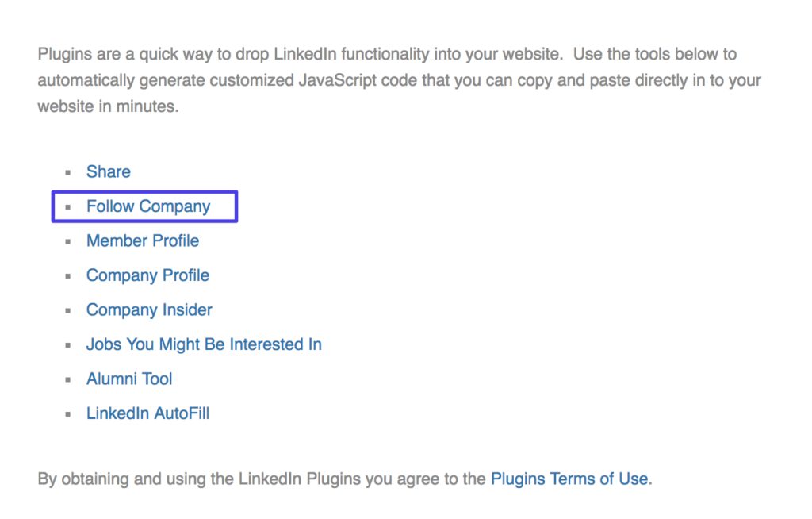The width and height of the screenshot is (812, 519).
Task: Click the Alumni Tool link
Action: (129, 379)
